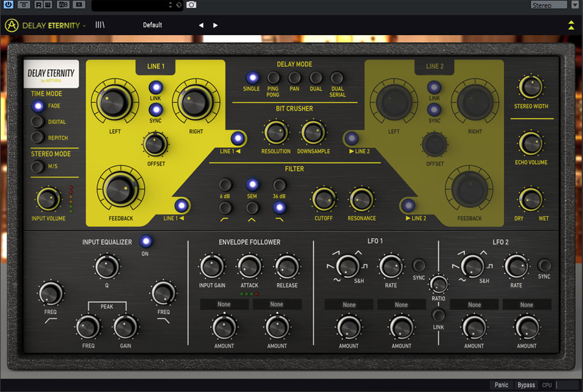
Task: Click the camera snapshot icon
Action: click(x=191, y=5)
